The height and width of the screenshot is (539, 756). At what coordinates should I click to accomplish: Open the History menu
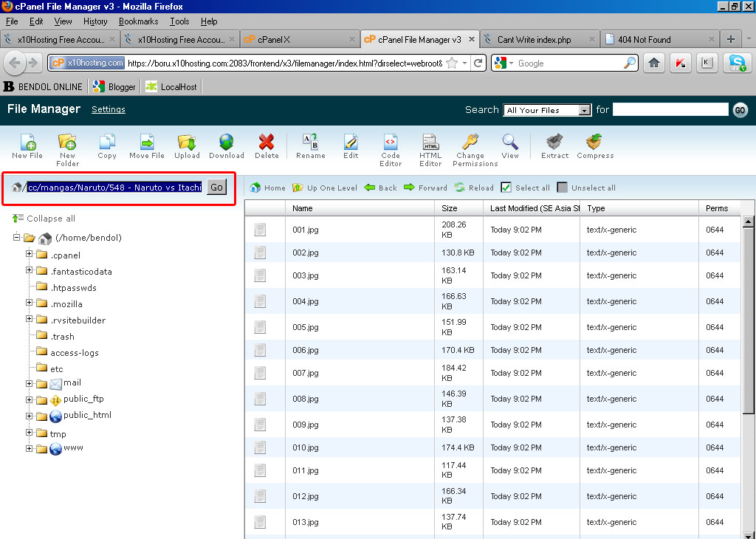click(x=95, y=21)
